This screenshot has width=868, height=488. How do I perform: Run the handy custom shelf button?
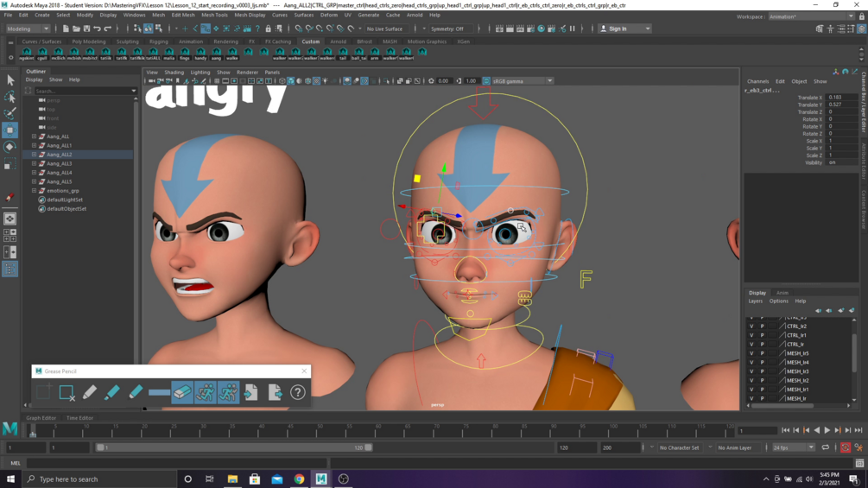(200, 53)
